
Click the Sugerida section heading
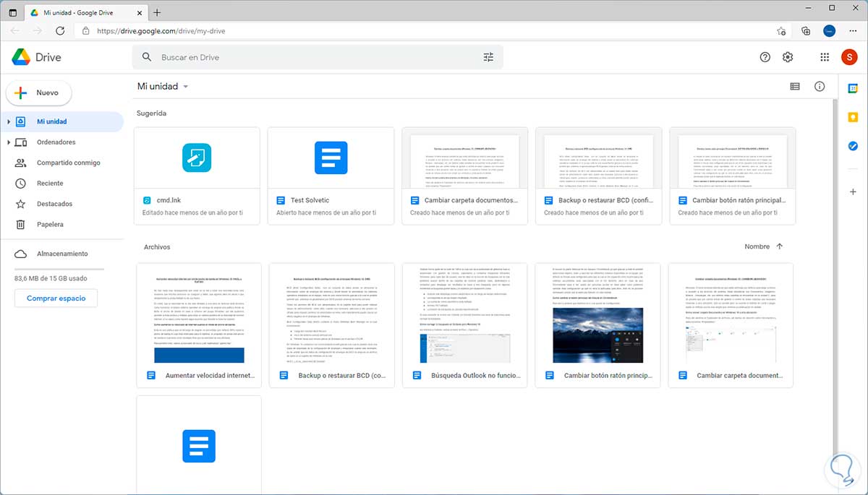151,113
